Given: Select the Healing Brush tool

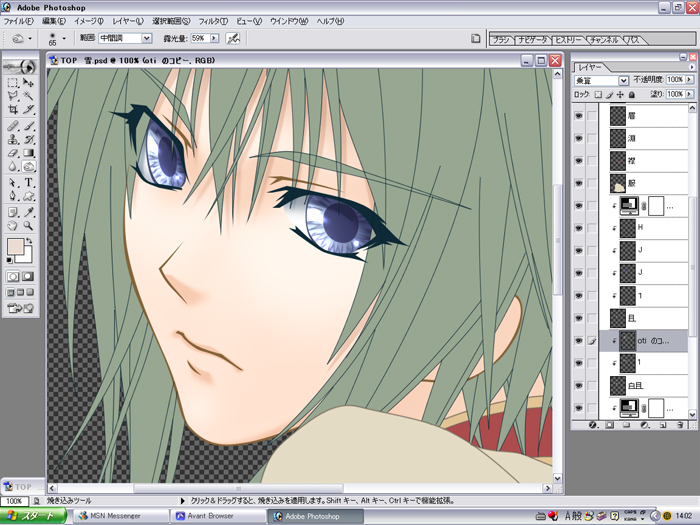Looking at the screenshot, I should (13, 126).
